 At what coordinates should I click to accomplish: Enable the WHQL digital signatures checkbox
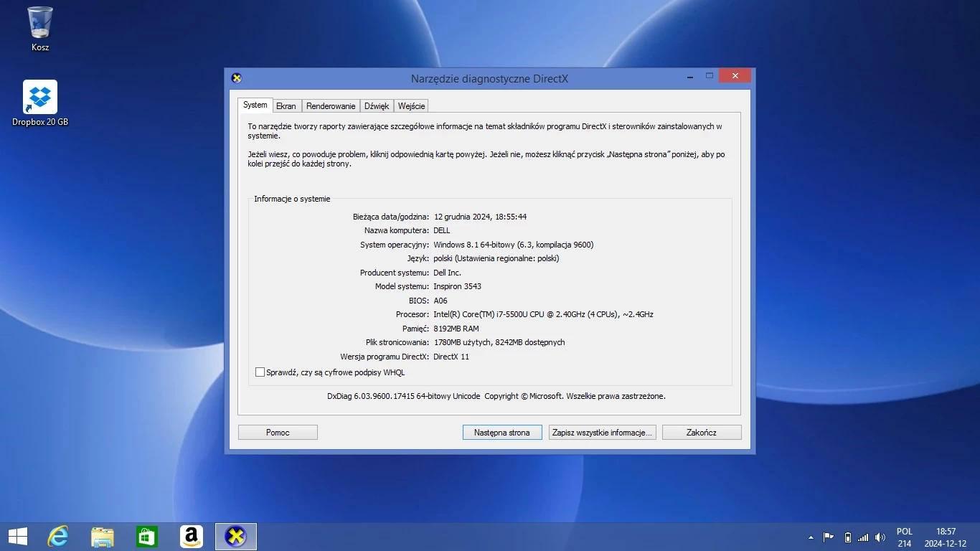pos(260,372)
